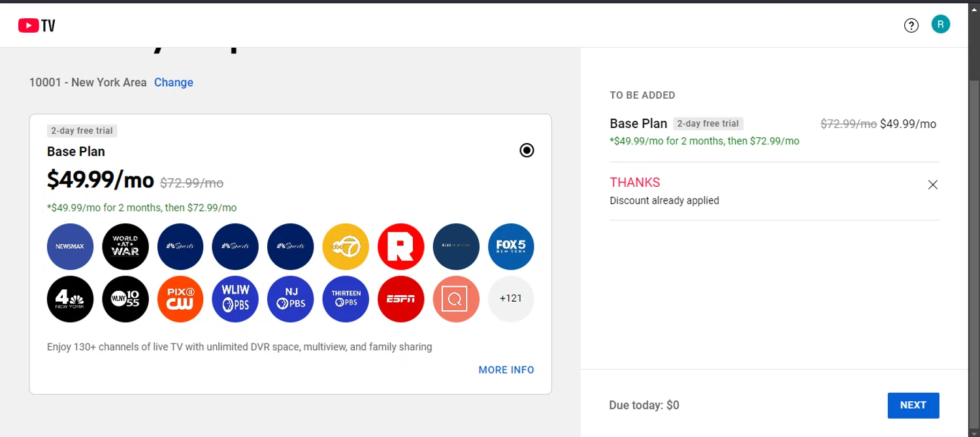
Task: Click the ABC 7 channel icon
Action: [346, 247]
